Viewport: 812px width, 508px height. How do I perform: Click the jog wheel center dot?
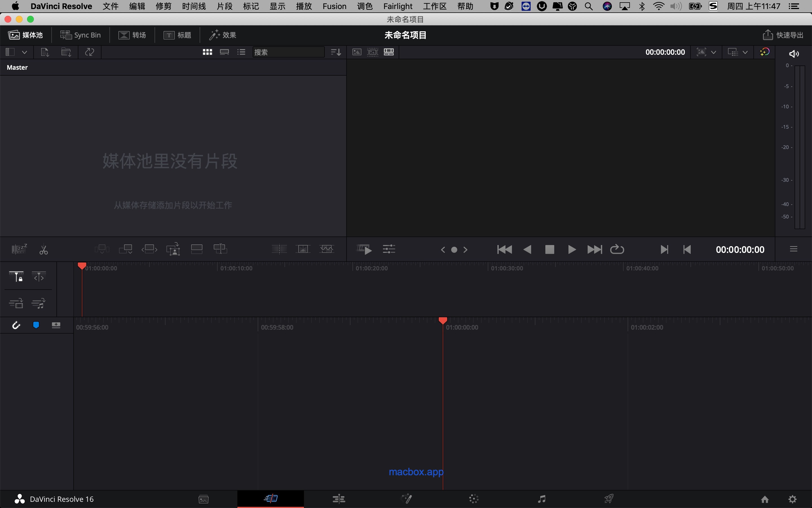[x=454, y=250]
